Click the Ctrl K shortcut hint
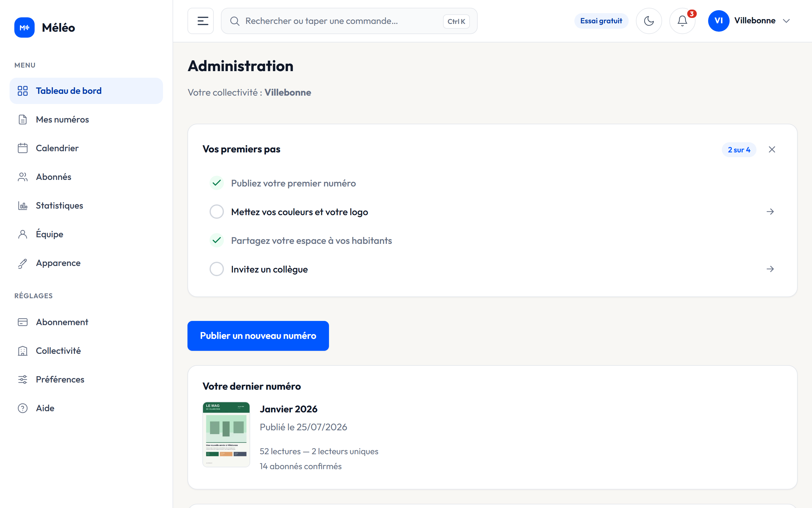Screen dimensions: 812x508 [456, 21]
